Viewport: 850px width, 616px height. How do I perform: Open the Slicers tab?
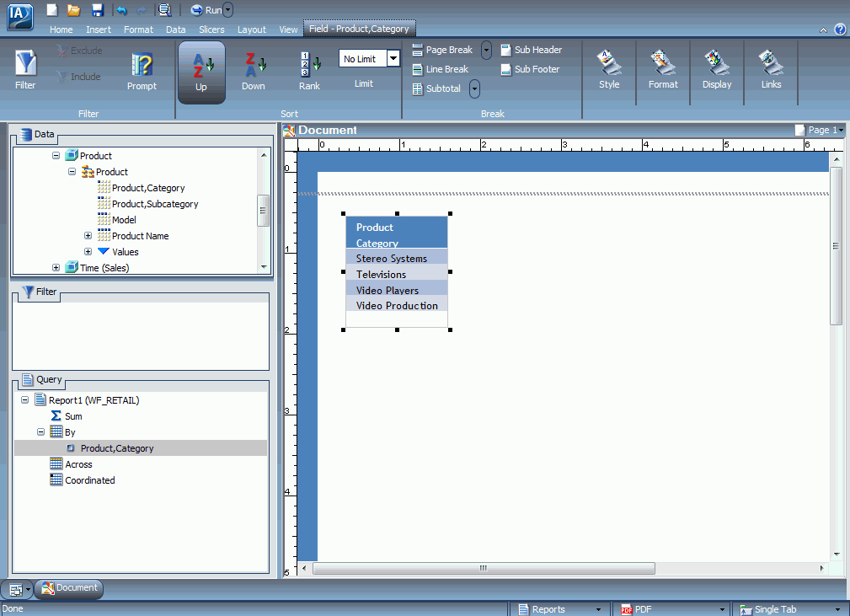coord(211,29)
